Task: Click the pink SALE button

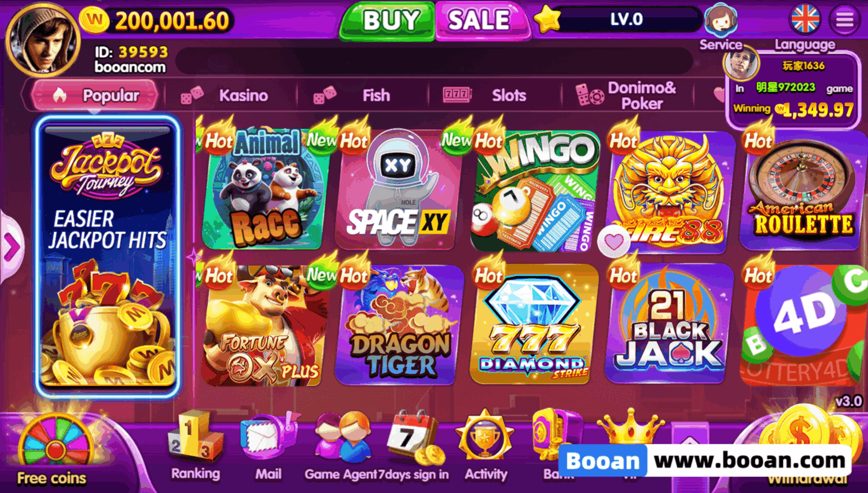Action: point(481,21)
